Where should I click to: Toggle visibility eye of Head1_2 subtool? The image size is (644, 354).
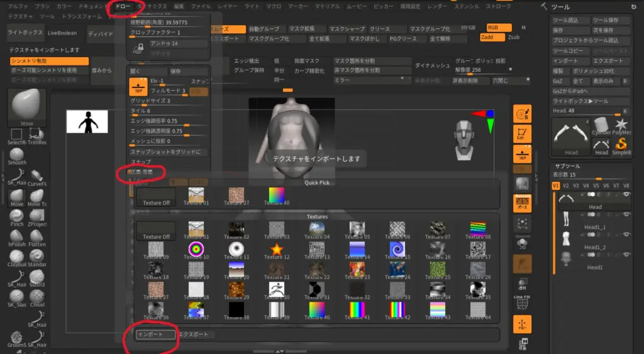[x=626, y=235]
